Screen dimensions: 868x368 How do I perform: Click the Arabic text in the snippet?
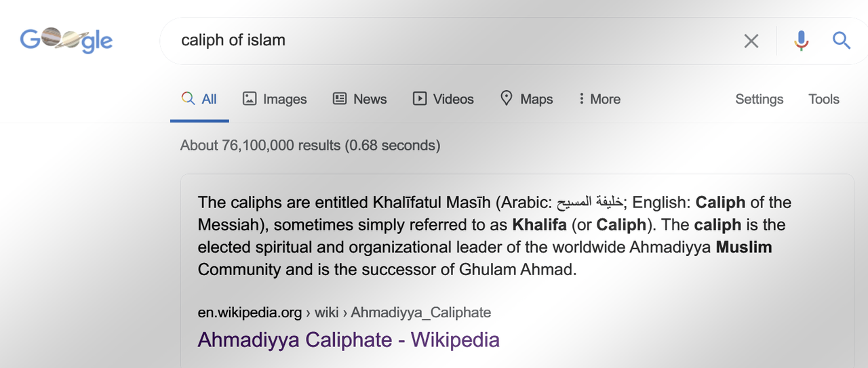coord(591,203)
